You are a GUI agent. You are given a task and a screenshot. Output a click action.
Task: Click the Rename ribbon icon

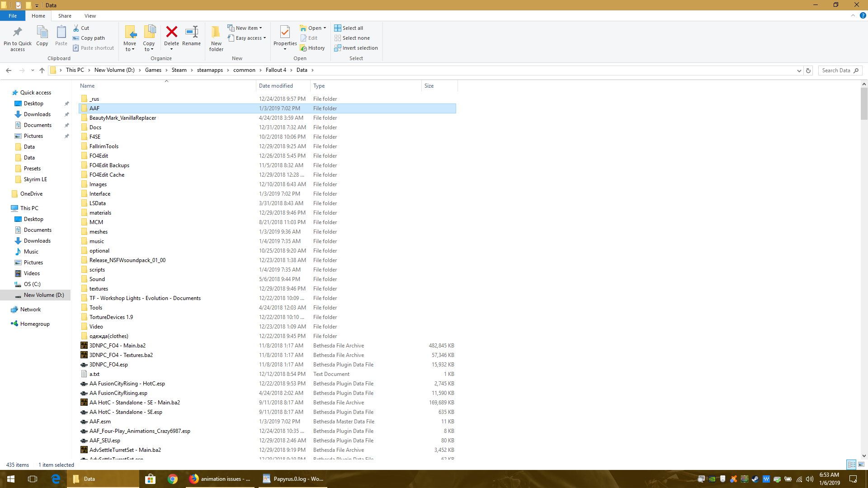point(192,36)
